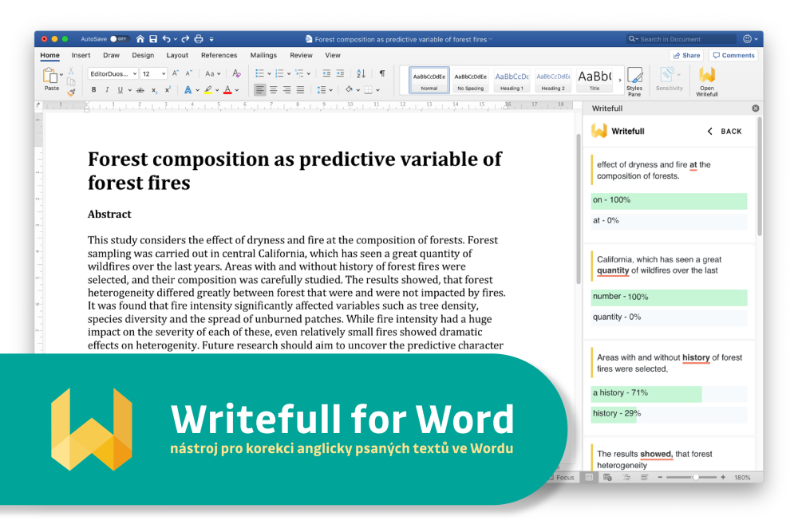Viewport: 798px width, 532px height.
Task: Toggle strikethrough formatting
Action: (140, 90)
